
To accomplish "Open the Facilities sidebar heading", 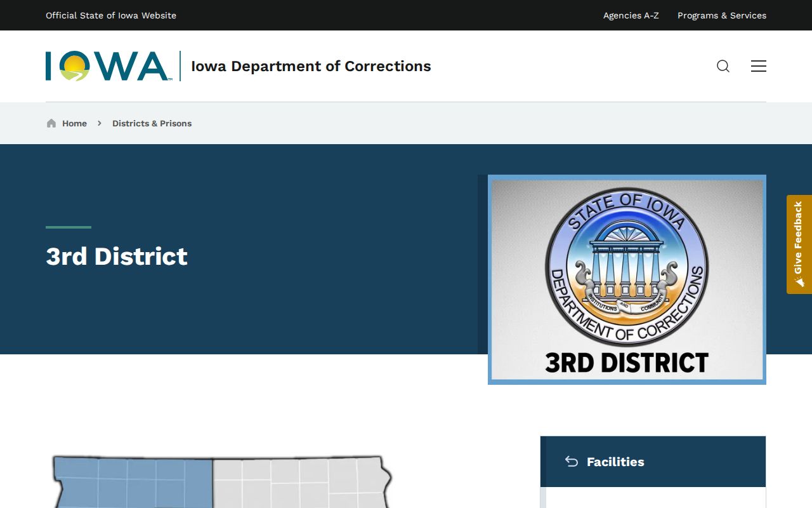I will (x=615, y=462).
